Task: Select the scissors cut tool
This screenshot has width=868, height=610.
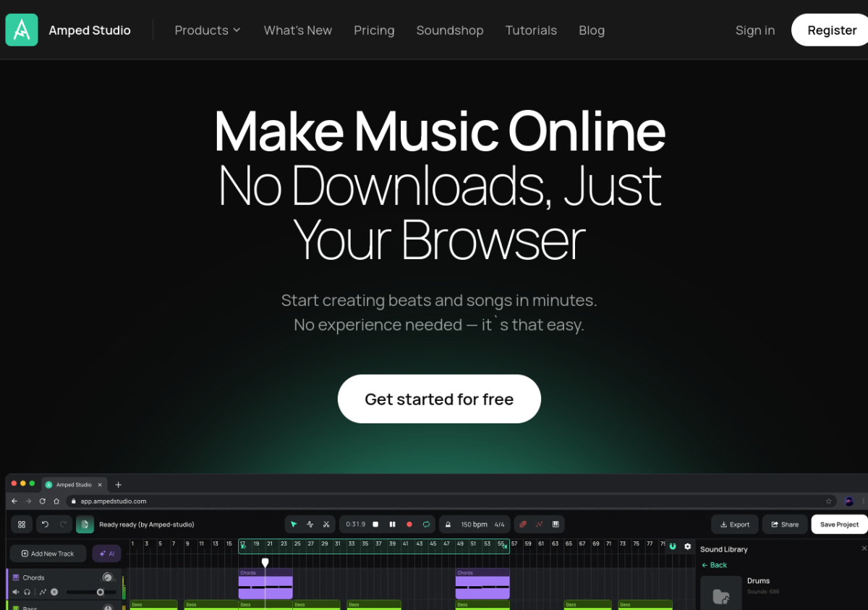Action: [326, 525]
